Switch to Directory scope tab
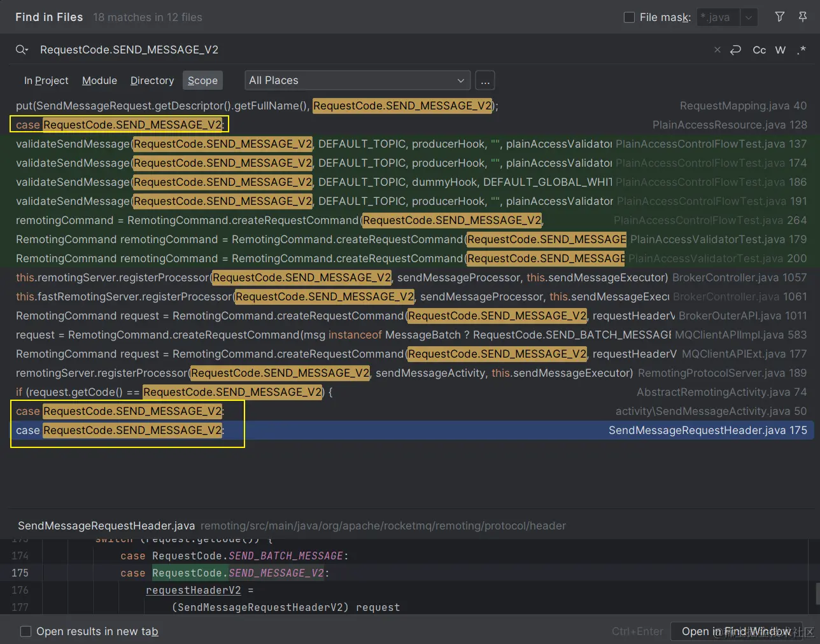 tap(152, 80)
